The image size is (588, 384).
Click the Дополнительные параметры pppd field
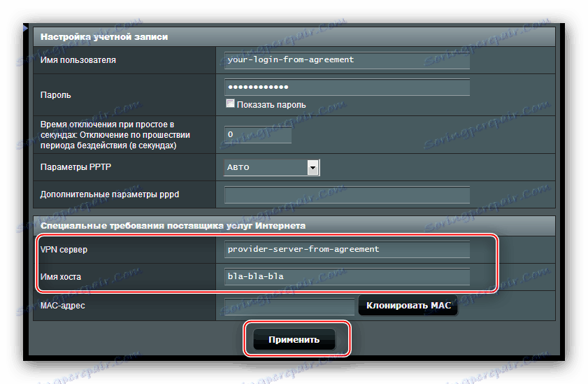point(347,194)
